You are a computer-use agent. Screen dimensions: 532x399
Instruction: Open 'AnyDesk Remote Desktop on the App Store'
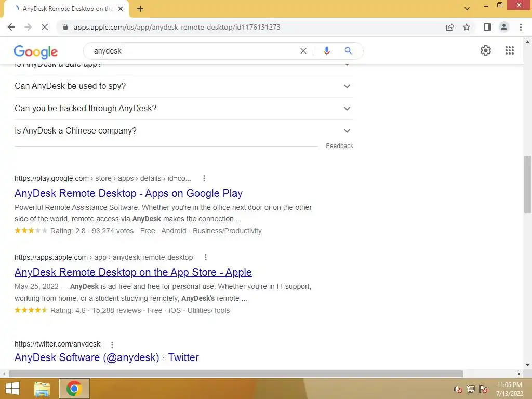[133, 272]
